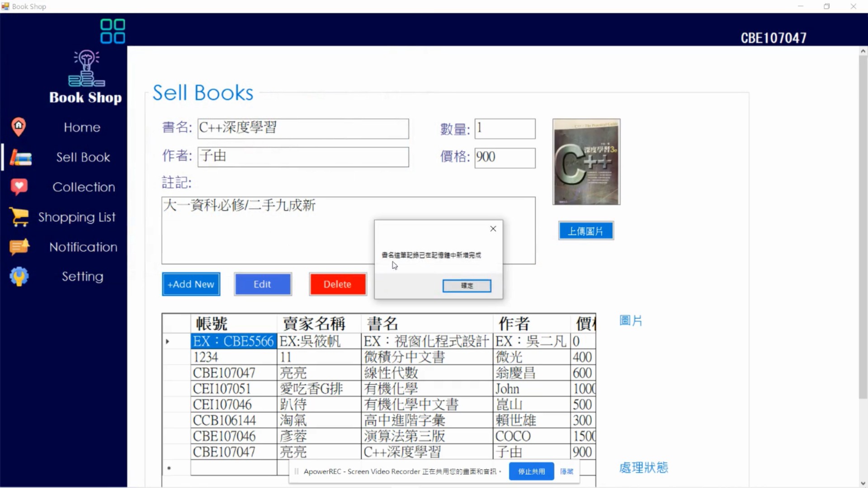Focus the 價格 price field

pyautogui.click(x=505, y=158)
